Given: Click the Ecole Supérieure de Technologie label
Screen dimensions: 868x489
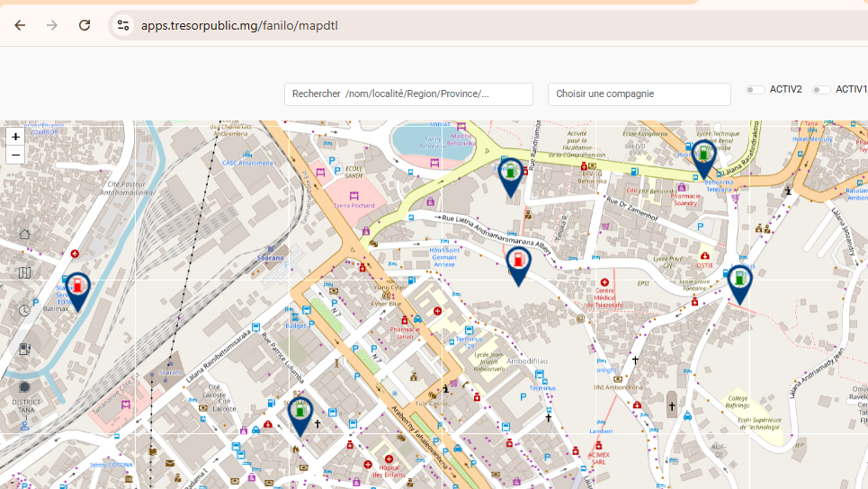Looking at the screenshot, I should (x=759, y=423).
